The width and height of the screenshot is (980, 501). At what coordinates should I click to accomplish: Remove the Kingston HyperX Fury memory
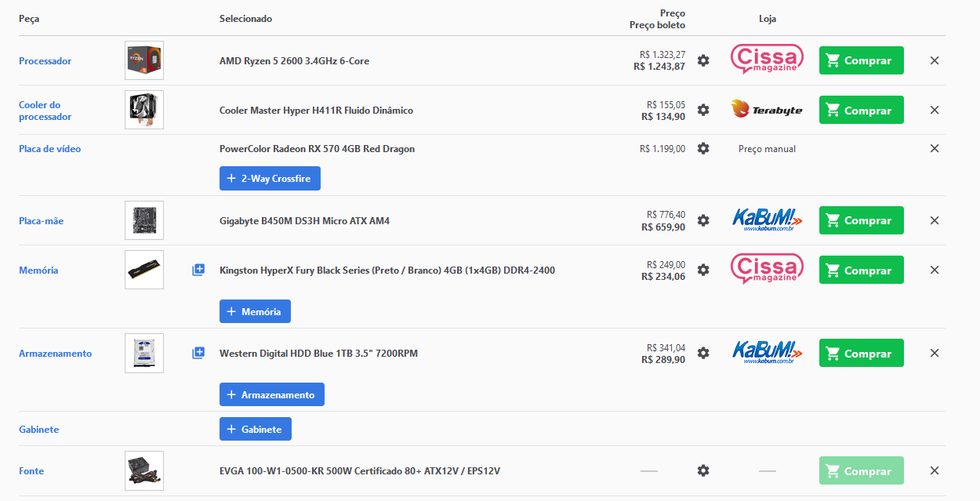[x=935, y=270]
